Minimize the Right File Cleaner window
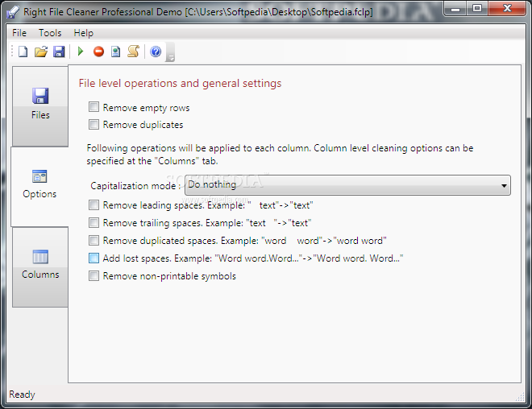532x409 pixels. tap(455, 9)
